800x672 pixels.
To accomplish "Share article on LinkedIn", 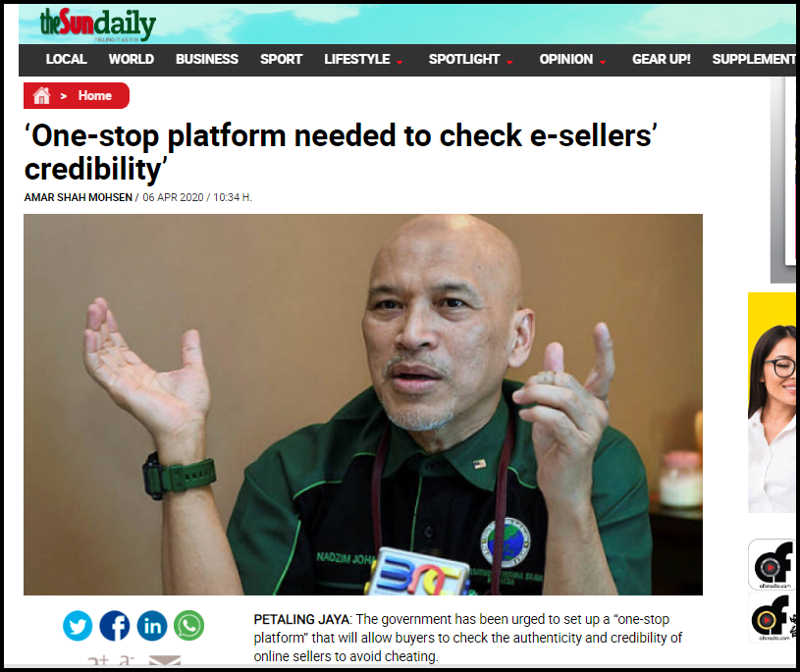I will [152, 626].
